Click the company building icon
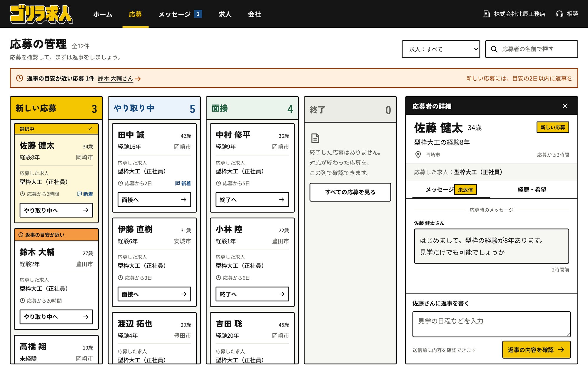Image resolution: width=588 pixels, height=368 pixels. [x=487, y=14]
